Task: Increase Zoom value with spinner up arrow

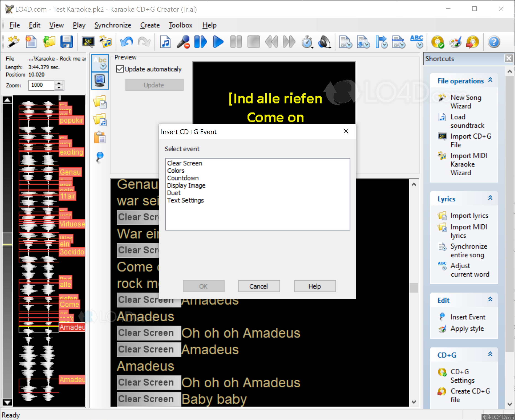Action: [59, 83]
